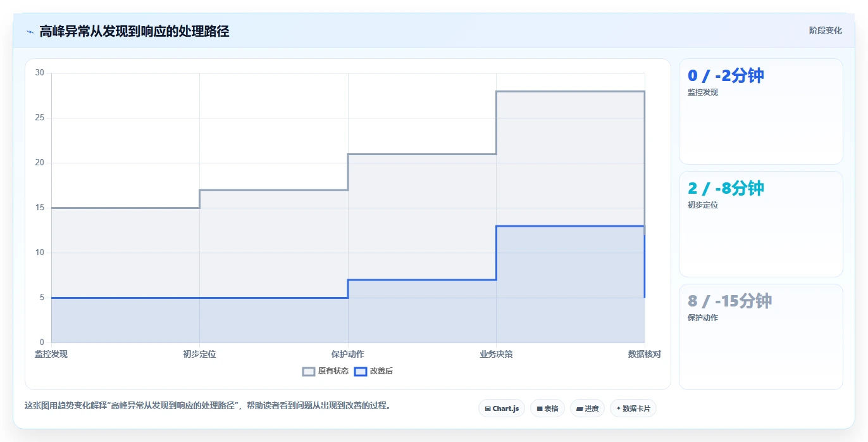Click the 表格 tag
868x442 pixels.
pos(547,408)
